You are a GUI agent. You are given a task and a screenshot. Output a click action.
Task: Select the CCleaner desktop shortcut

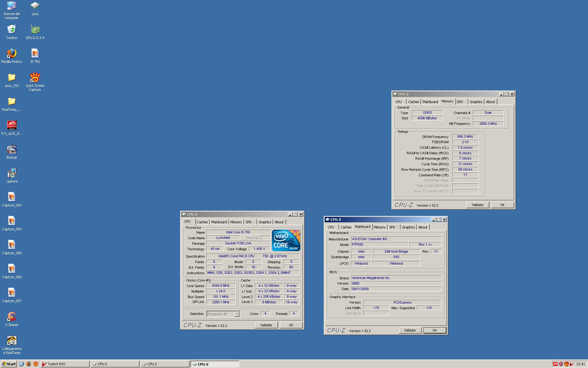pyautogui.click(x=12, y=319)
